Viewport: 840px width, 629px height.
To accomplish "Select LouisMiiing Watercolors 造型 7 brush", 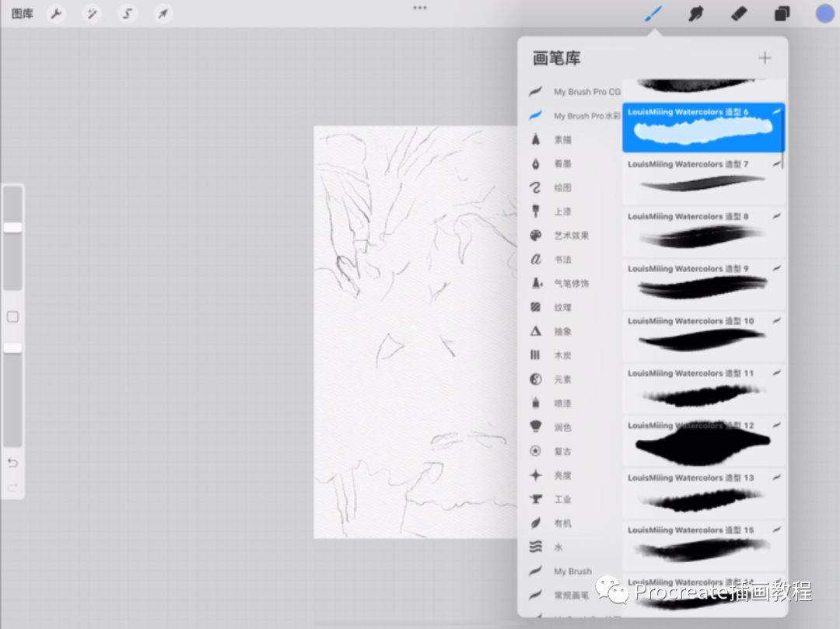I will click(x=703, y=180).
